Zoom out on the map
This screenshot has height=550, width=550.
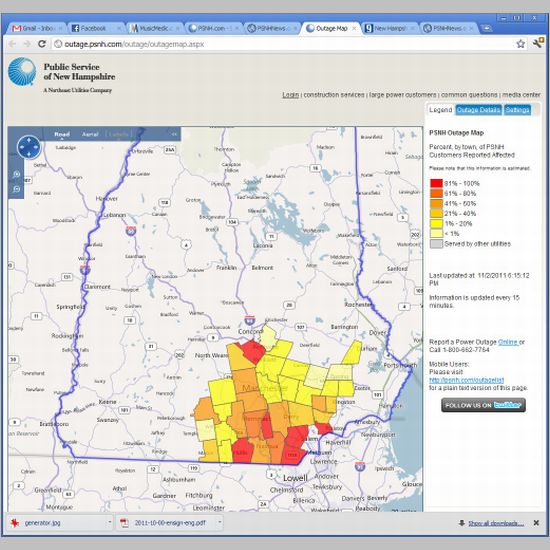[x=16, y=189]
